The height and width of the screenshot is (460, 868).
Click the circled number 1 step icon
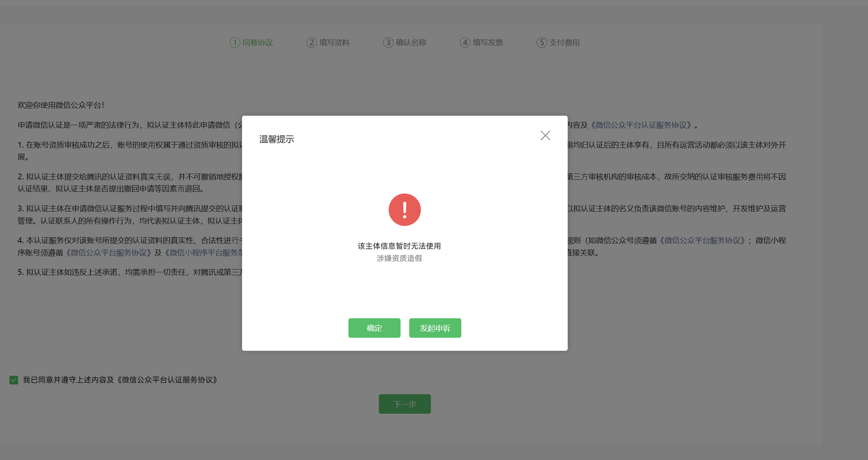[x=235, y=43]
